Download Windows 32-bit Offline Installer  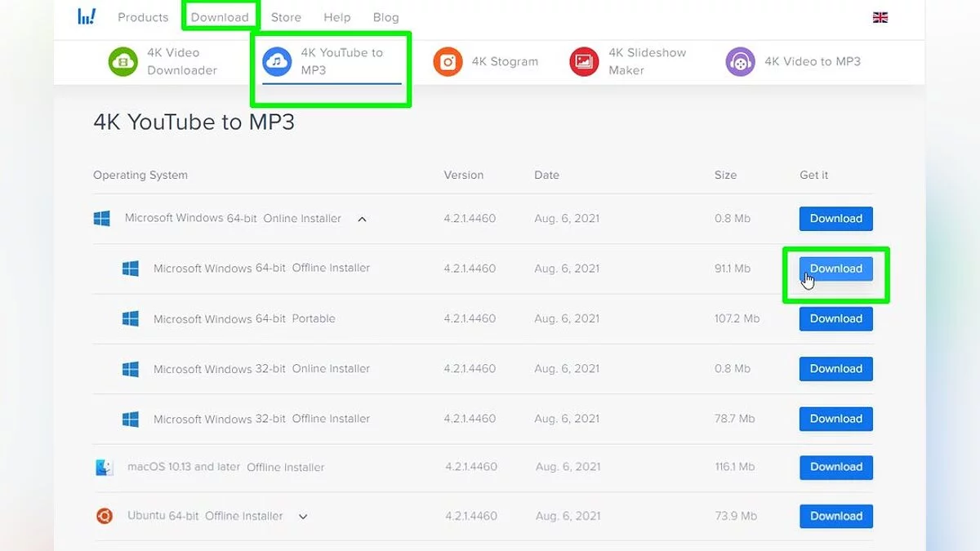pos(836,419)
